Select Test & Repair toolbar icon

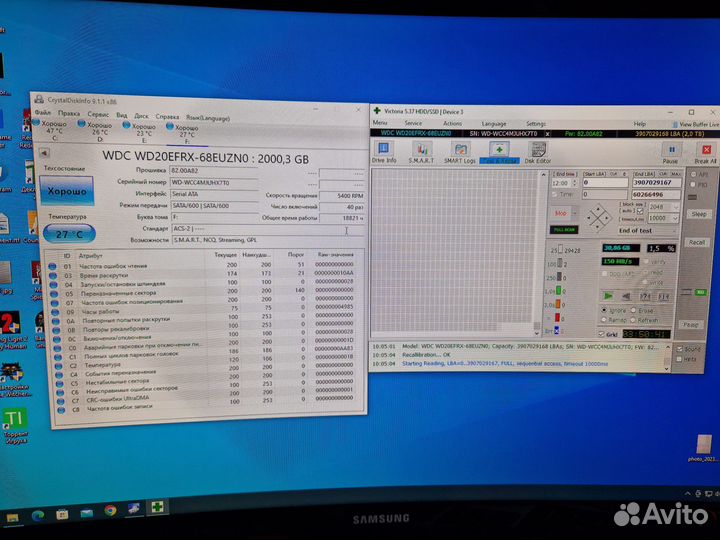[499, 153]
